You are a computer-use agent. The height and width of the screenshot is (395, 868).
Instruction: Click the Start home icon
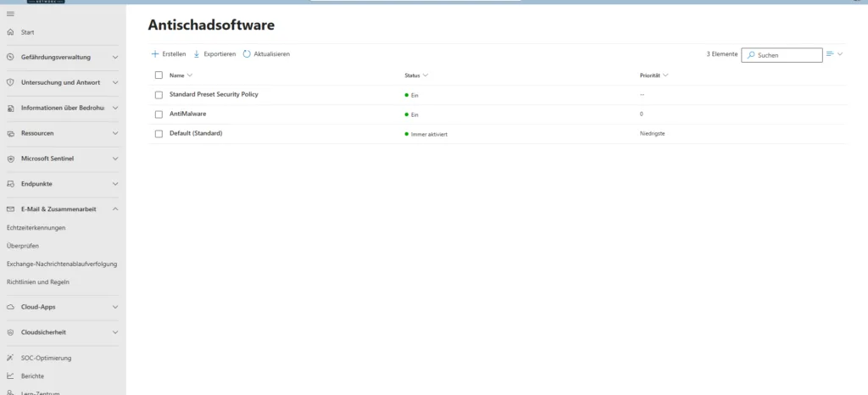pyautogui.click(x=10, y=32)
